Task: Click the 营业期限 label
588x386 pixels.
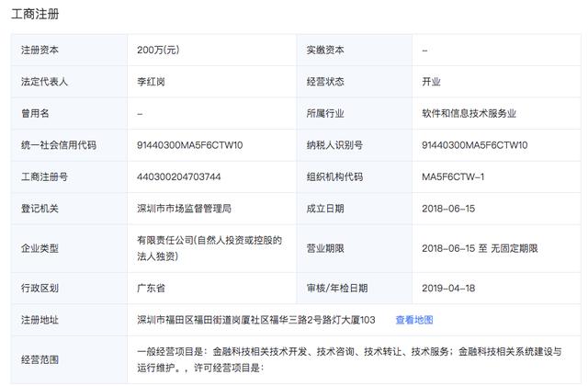Action: coord(325,248)
